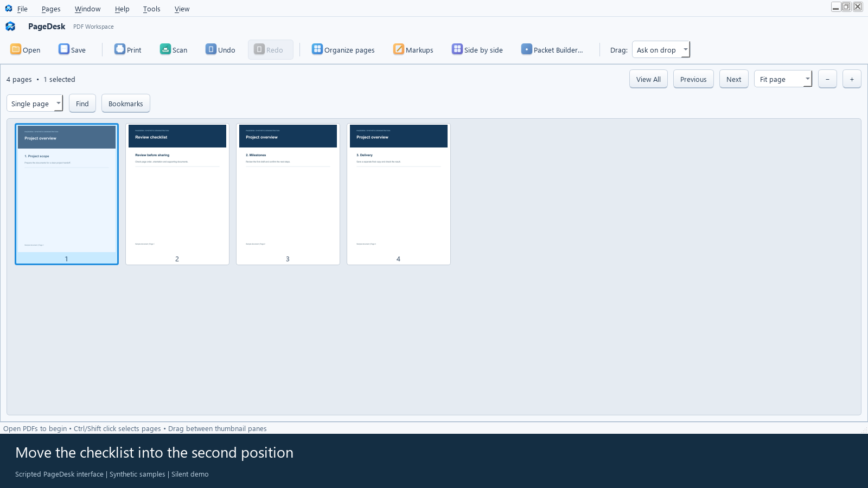Screen dimensions: 868x488
Task: Click the View All button
Action: tap(648, 79)
